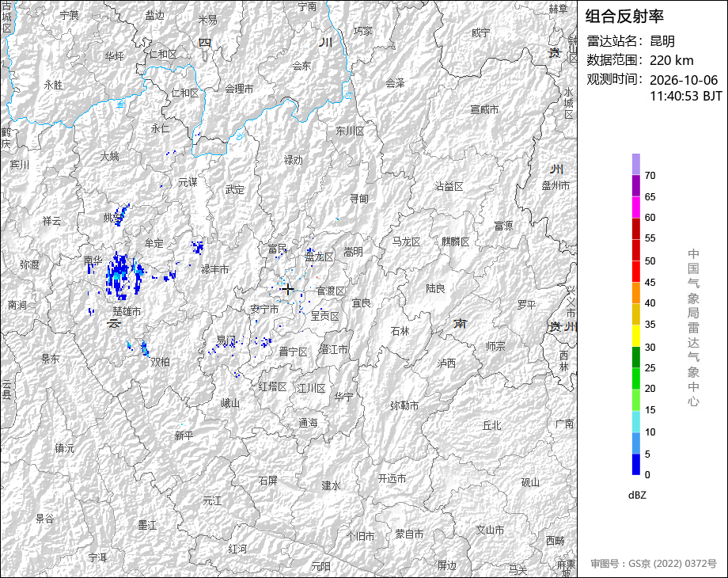Click the yellow 30–35 dBZ legend color band
The width and height of the screenshot is (728, 578).
[x=636, y=336]
